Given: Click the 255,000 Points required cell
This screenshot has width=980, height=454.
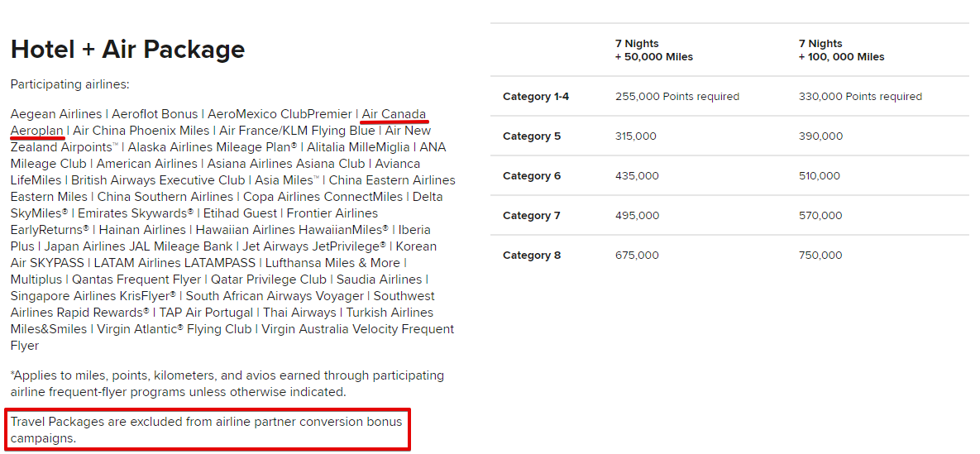Looking at the screenshot, I should point(676,96).
